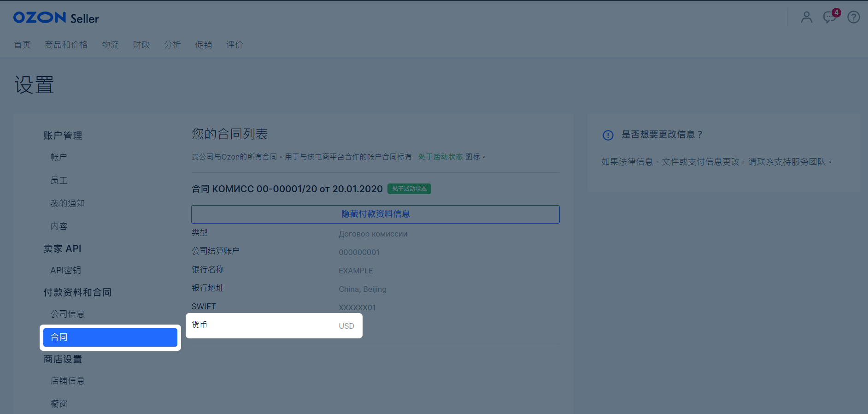Open the 评价 menu

[235, 45]
